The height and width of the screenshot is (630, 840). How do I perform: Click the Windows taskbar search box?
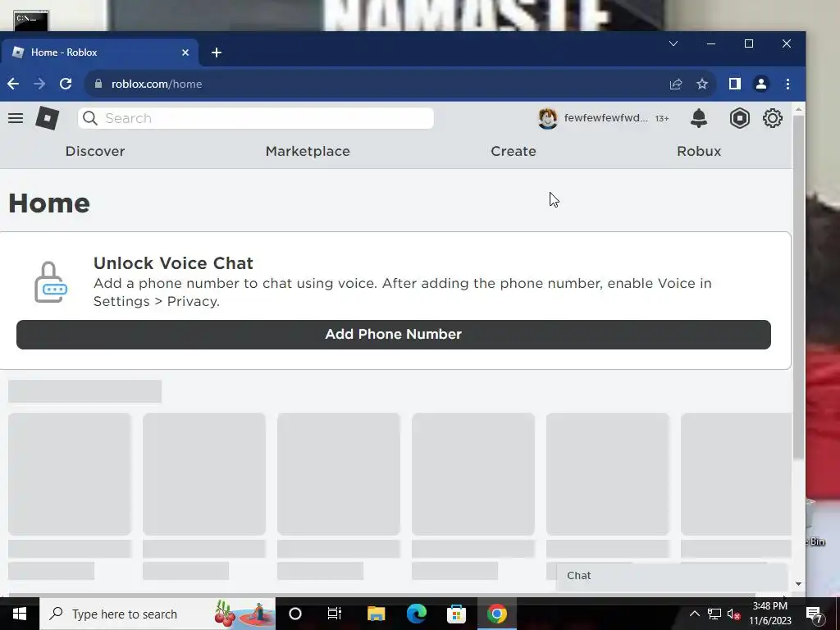tap(157, 614)
